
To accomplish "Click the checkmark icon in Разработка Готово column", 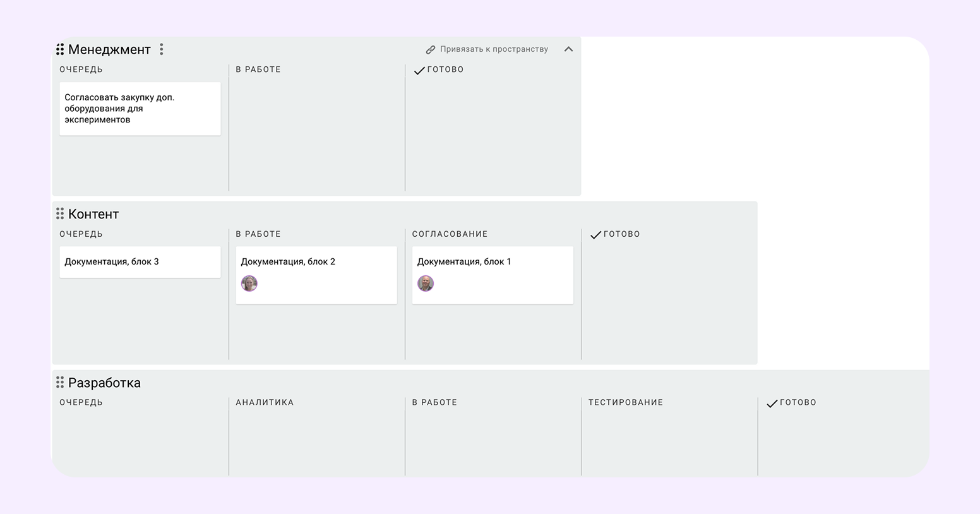I will pyautogui.click(x=771, y=403).
